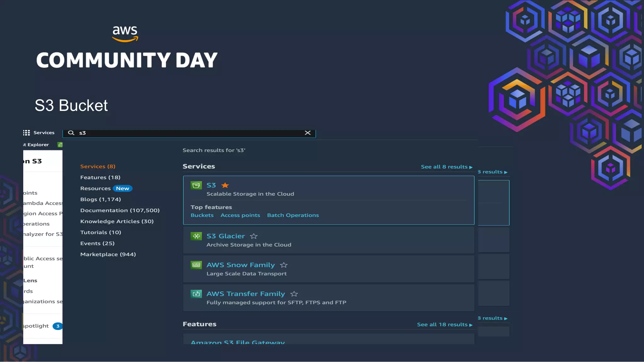Viewport: 644px width, 362px height.
Task: Click the AWS Snow Family icon
Action: coord(196,265)
